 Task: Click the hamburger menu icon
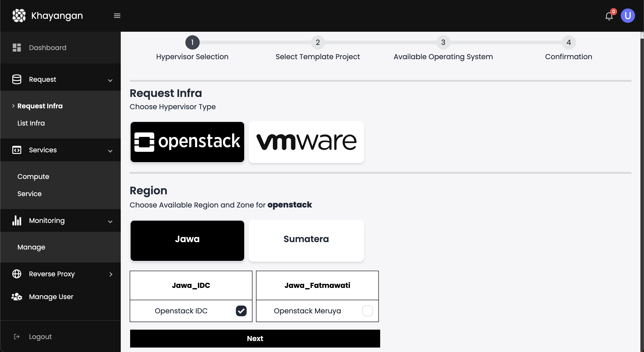117,16
